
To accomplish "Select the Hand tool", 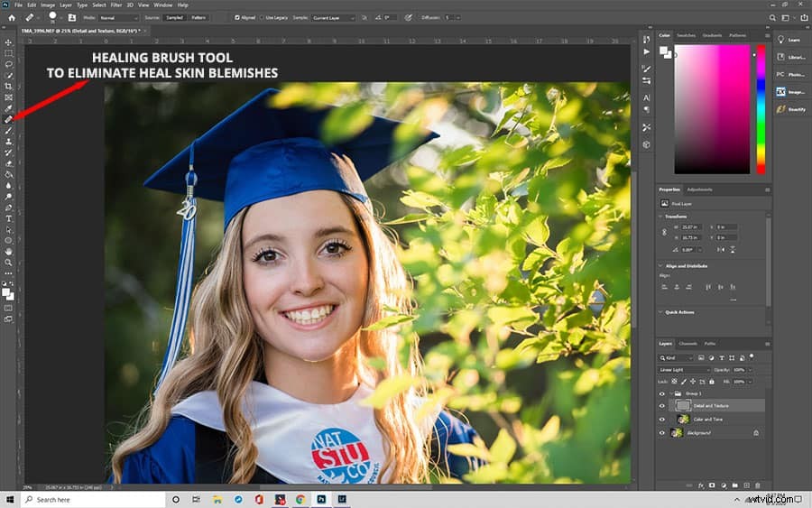I will pyautogui.click(x=8, y=252).
